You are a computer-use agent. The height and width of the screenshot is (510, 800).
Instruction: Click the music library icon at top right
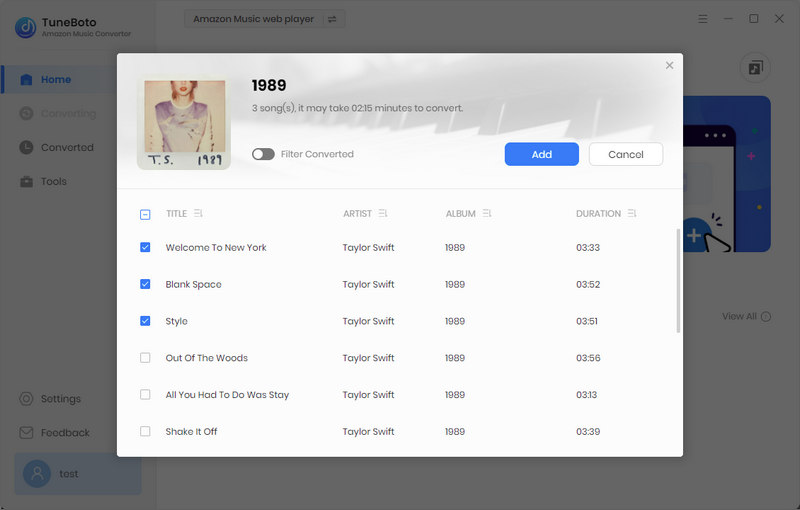coord(755,67)
